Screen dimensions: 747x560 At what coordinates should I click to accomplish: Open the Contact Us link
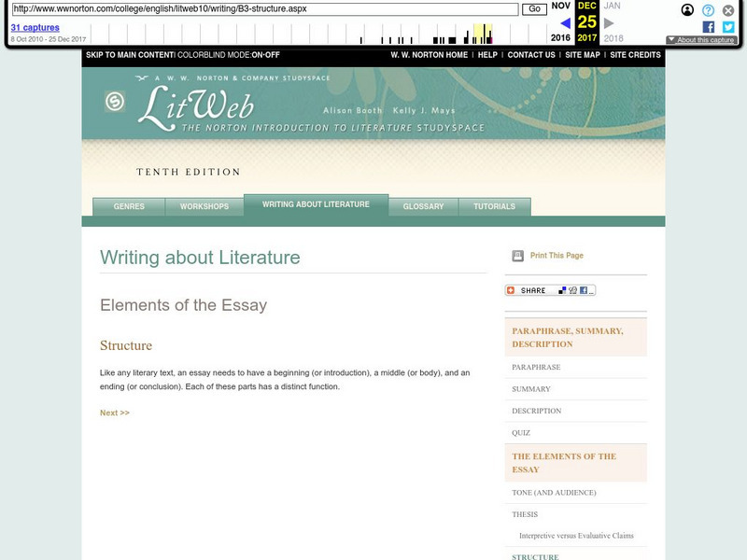coord(531,55)
